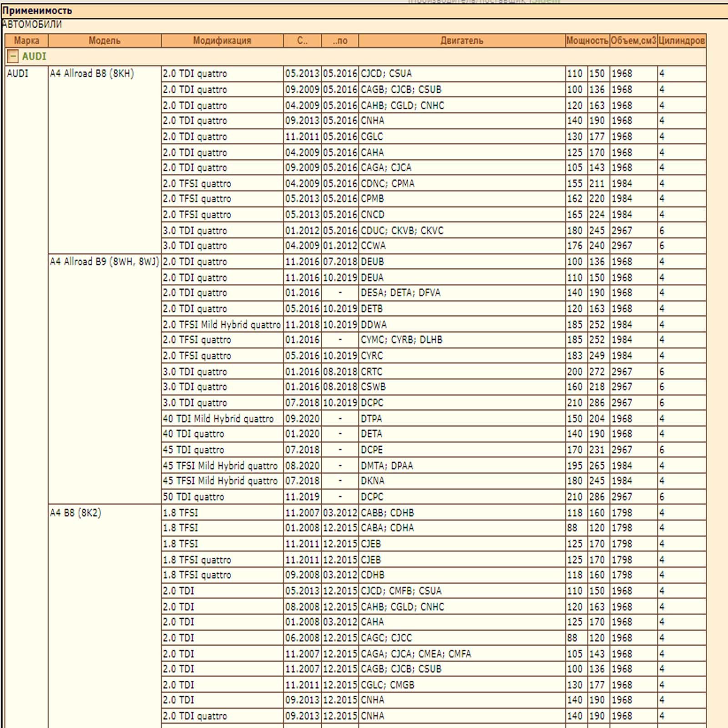Viewport: 728px width, 728px height.
Task: Click the AUDI group heading label
Action: pyautogui.click(x=34, y=56)
